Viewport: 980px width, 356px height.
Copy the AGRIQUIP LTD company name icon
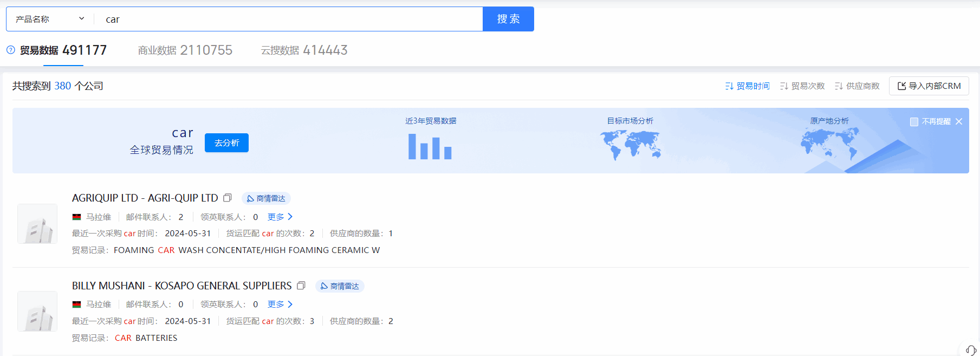pos(228,198)
